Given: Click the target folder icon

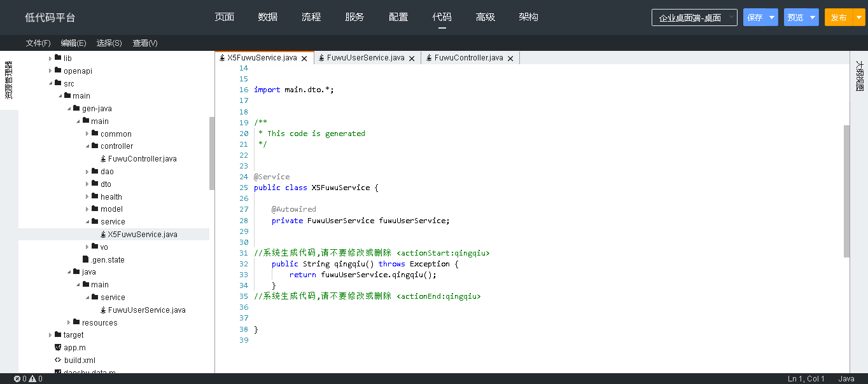Looking at the screenshot, I should pyautogui.click(x=58, y=335).
